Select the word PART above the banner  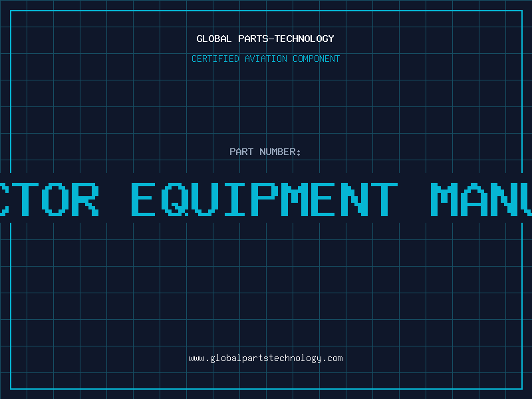pos(241,152)
